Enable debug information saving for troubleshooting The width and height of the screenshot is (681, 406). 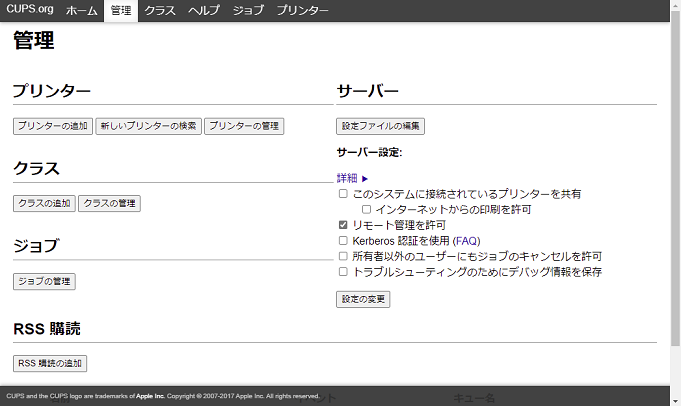[343, 272]
